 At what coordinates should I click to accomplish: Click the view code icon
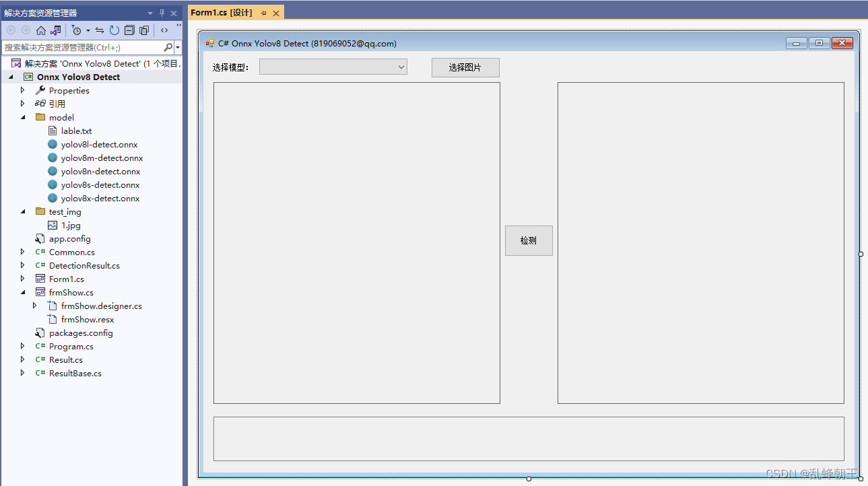pyautogui.click(x=164, y=30)
